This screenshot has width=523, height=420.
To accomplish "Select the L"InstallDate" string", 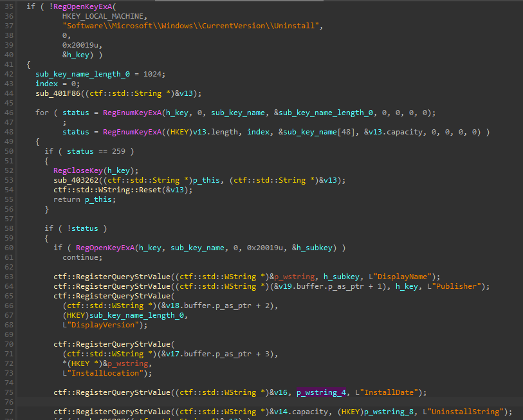I will coord(387,392).
